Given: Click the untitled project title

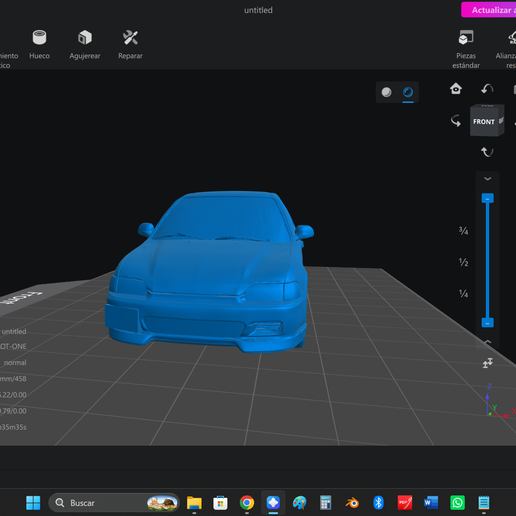Looking at the screenshot, I should [258, 10].
